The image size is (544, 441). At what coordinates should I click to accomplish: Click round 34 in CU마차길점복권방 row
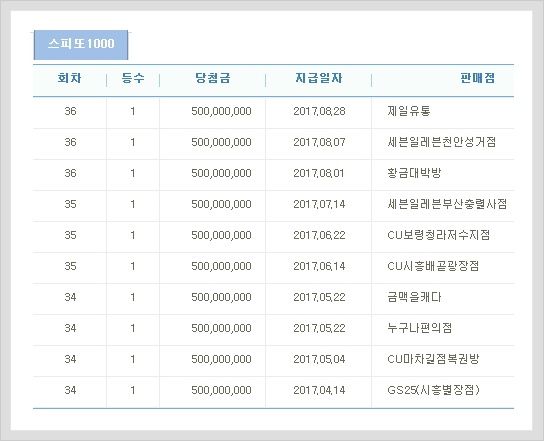click(x=70, y=359)
